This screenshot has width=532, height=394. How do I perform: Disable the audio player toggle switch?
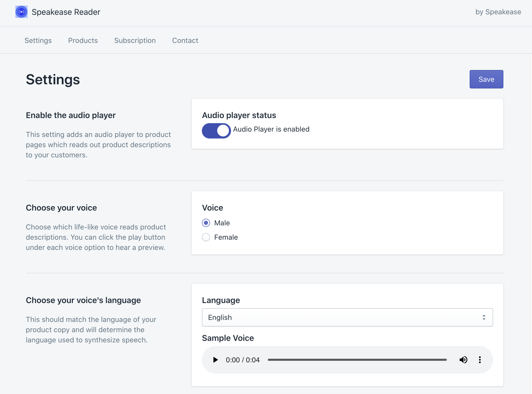coord(216,131)
